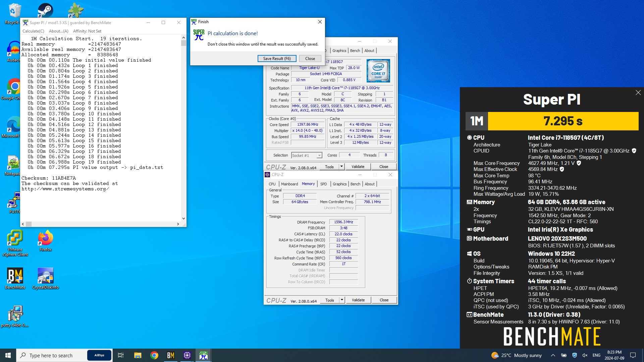Screen dimensions: 644x362
Task: Open Socket #1 selection dropdown
Action: (x=307, y=155)
